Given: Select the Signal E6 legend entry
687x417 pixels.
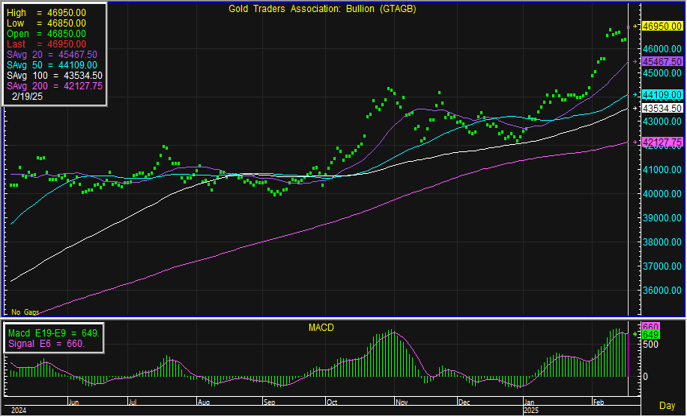Looking at the screenshot, I should 45,342.
